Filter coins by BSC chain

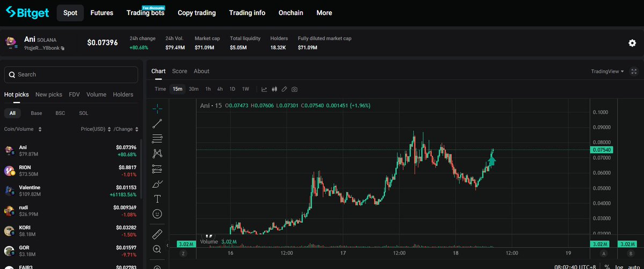coord(60,113)
